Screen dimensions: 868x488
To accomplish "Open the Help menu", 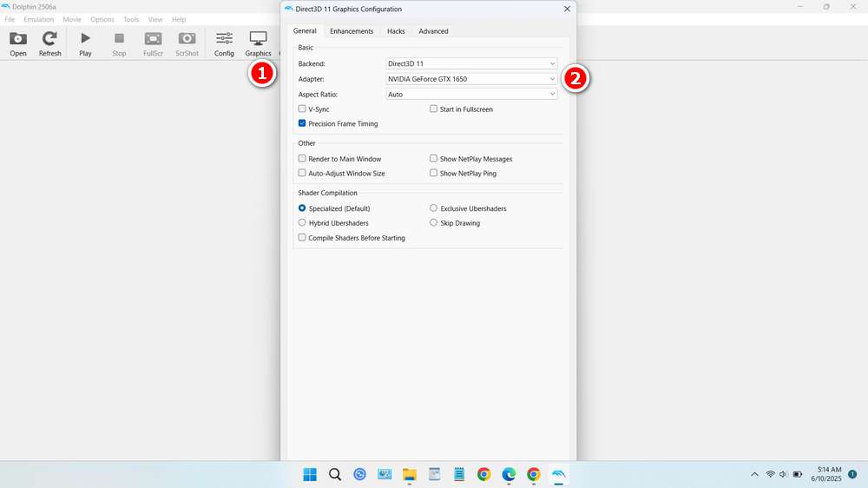I will click(179, 19).
